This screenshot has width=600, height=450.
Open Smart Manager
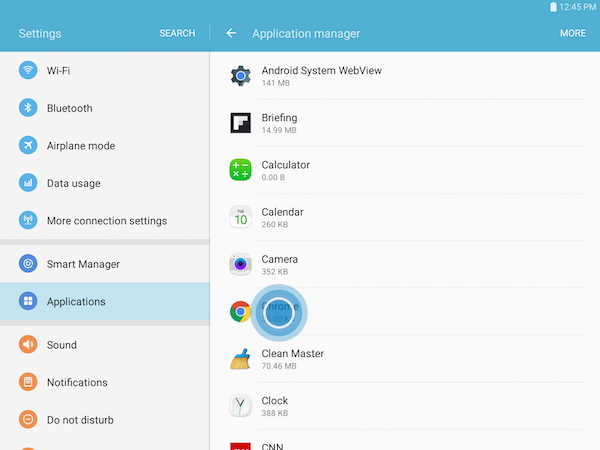coord(105,264)
